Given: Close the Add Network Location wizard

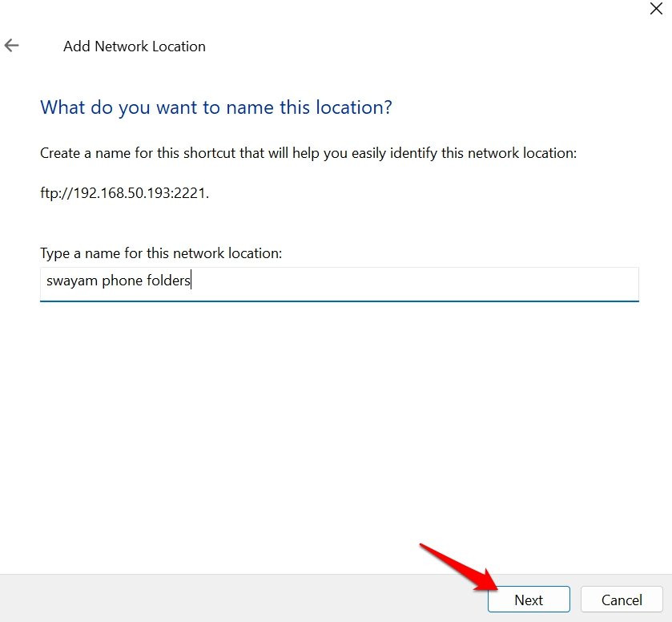Looking at the screenshot, I should coord(656,9).
